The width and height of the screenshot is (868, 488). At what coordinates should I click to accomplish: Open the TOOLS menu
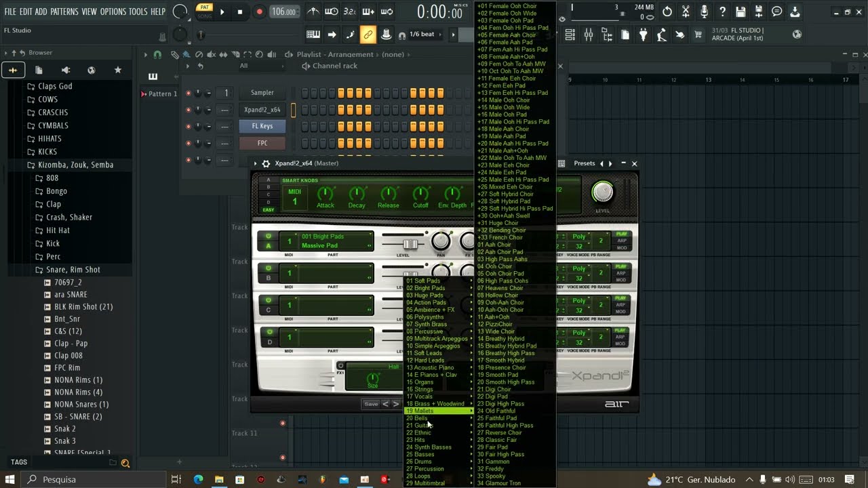click(138, 12)
